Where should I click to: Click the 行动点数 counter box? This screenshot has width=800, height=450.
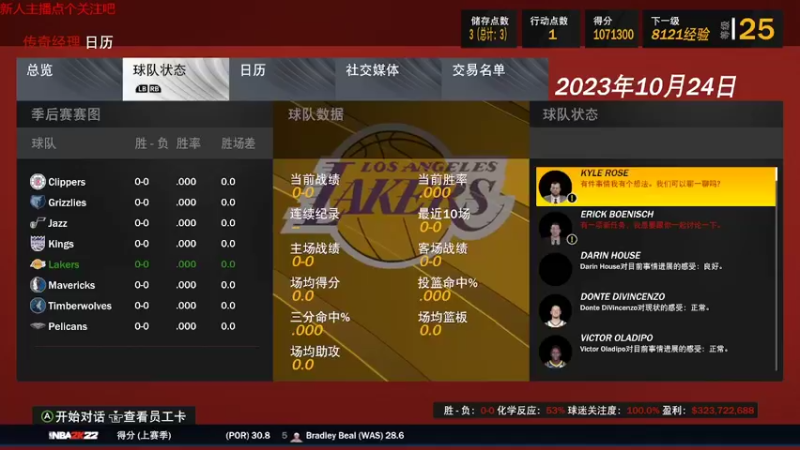[x=551, y=29]
